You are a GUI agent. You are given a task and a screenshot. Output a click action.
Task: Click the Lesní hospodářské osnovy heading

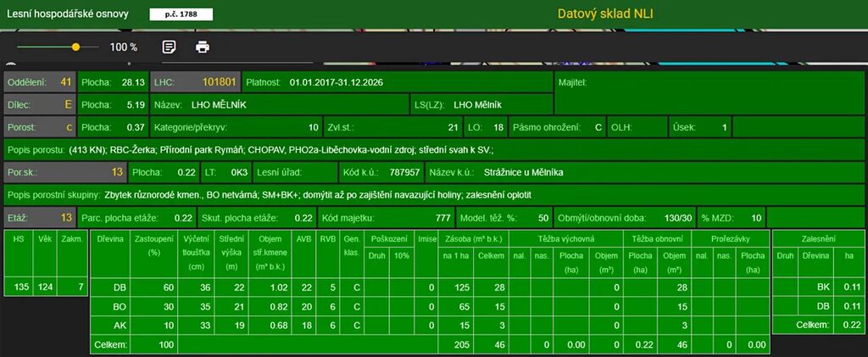coord(68,14)
